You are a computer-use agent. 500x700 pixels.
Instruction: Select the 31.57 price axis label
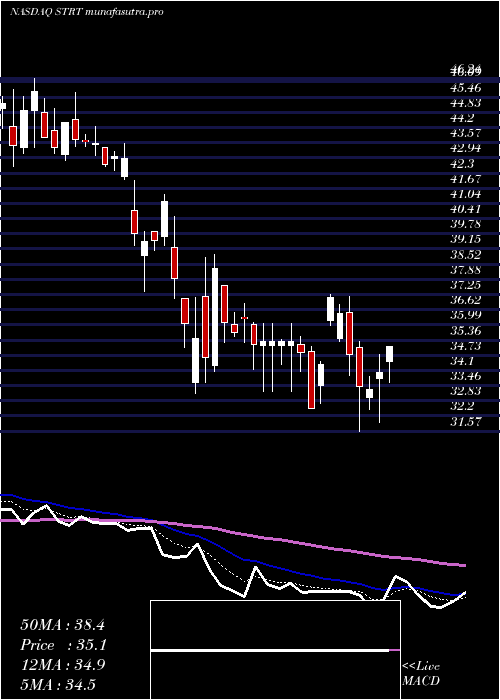click(x=465, y=421)
